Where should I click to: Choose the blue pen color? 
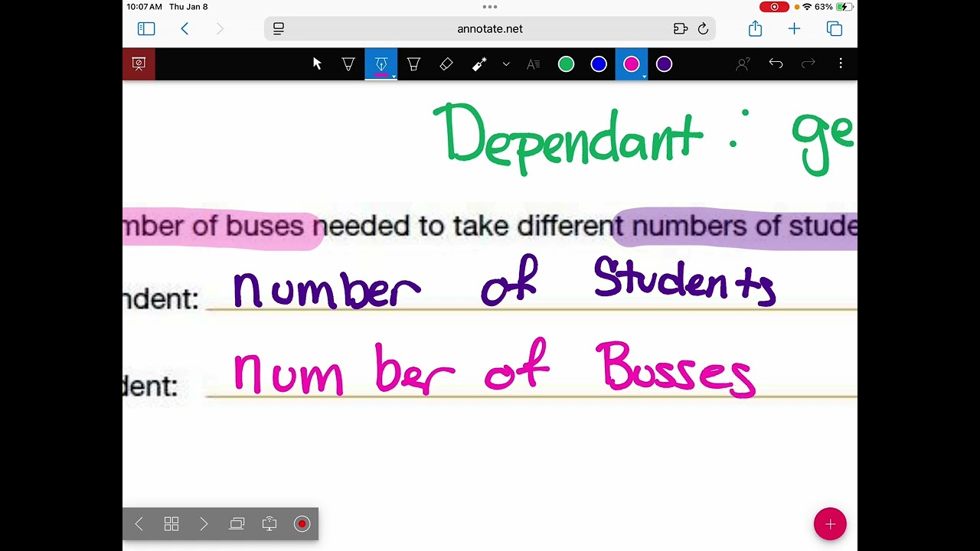pyautogui.click(x=599, y=64)
